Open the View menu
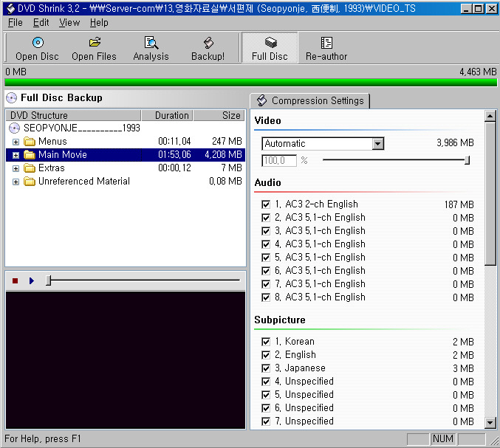The image size is (500, 448). click(x=69, y=23)
